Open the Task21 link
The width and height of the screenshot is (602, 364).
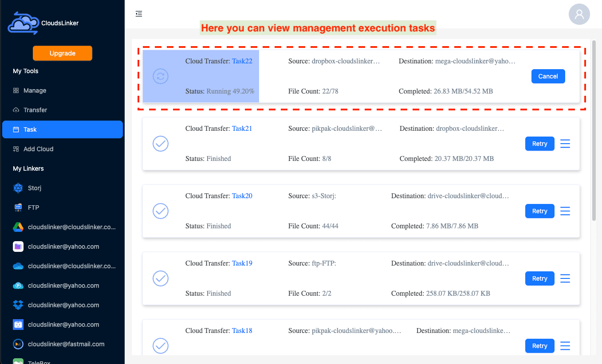tap(242, 129)
